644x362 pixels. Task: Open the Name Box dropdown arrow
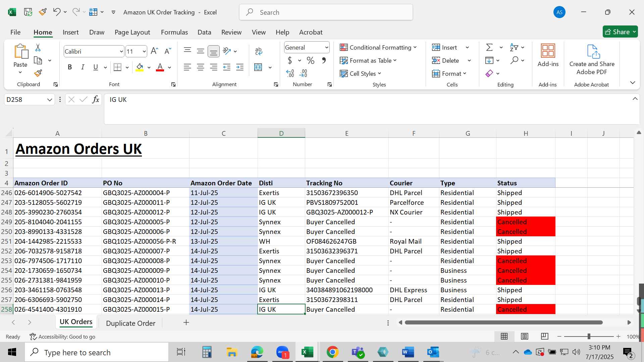50,100
